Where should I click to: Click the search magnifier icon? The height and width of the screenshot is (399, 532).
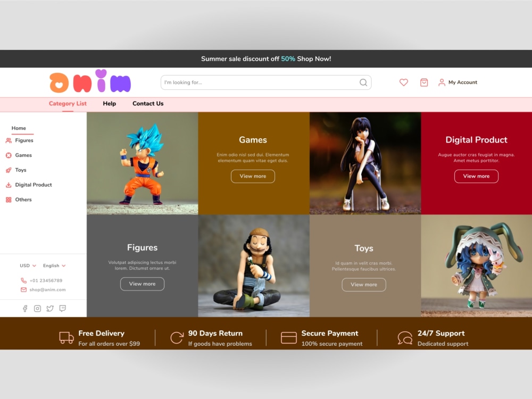(363, 82)
